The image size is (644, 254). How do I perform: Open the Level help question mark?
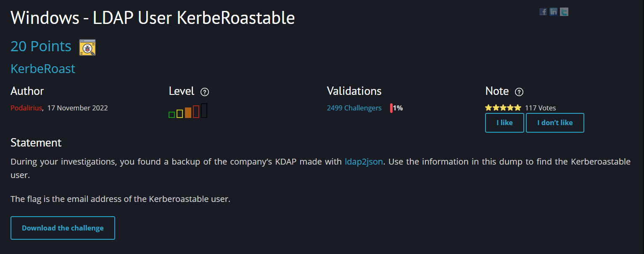[205, 92]
